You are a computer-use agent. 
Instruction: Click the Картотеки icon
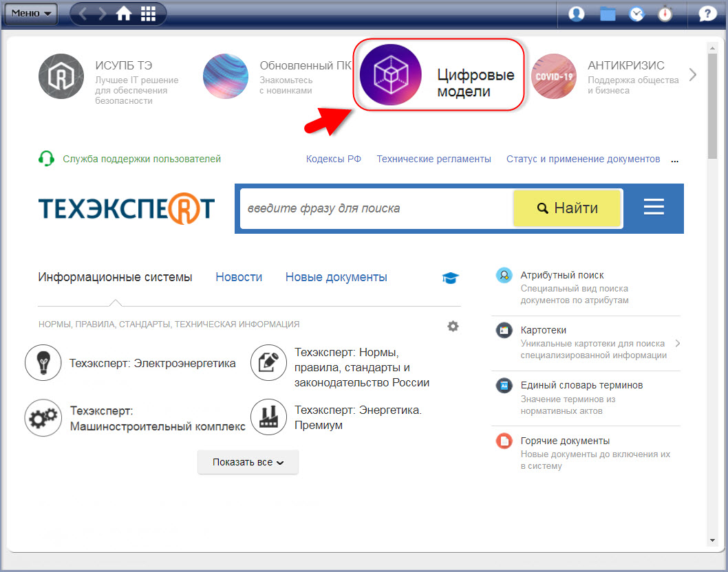(504, 330)
